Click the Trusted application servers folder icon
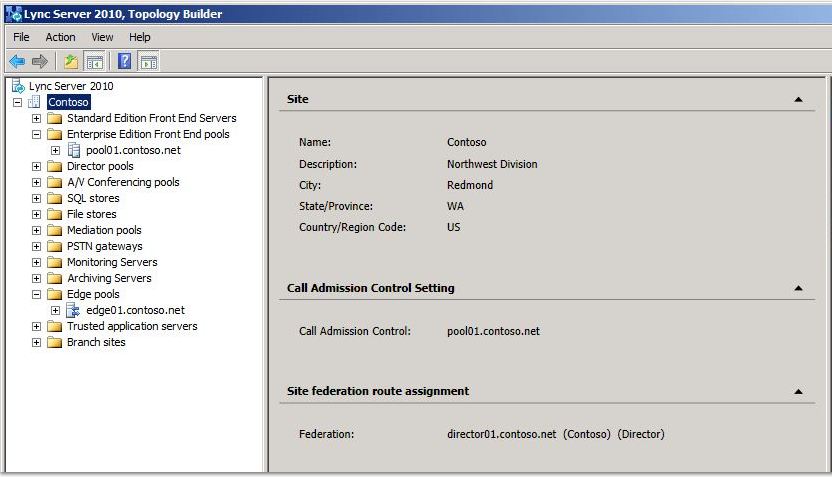The image size is (832, 477). click(55, 326)
